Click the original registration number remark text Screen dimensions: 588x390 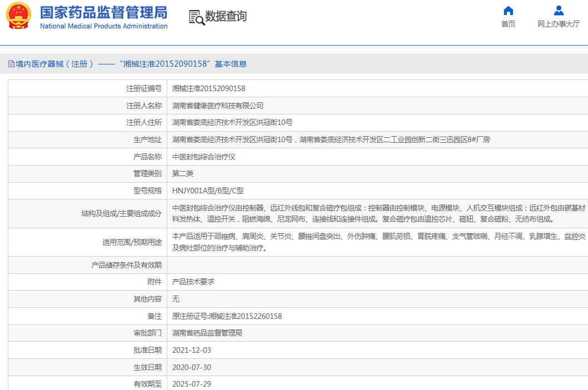point(227,316)
